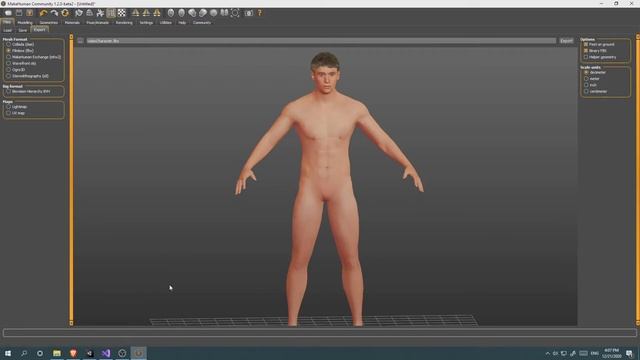Open the Help tab
Screen dimensions: 640x360
(182, 22)
